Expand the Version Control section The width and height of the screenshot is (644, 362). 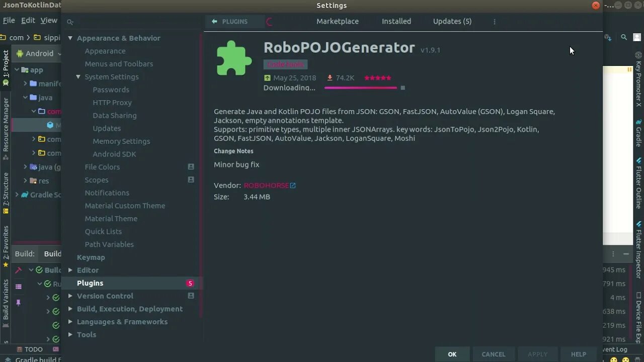click(x=70, y=296)
